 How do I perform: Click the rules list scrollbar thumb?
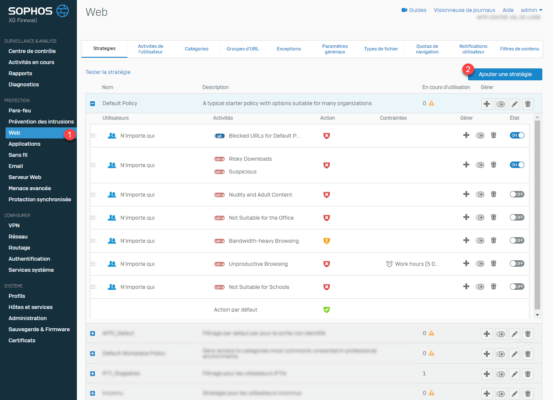coord(537,214)
